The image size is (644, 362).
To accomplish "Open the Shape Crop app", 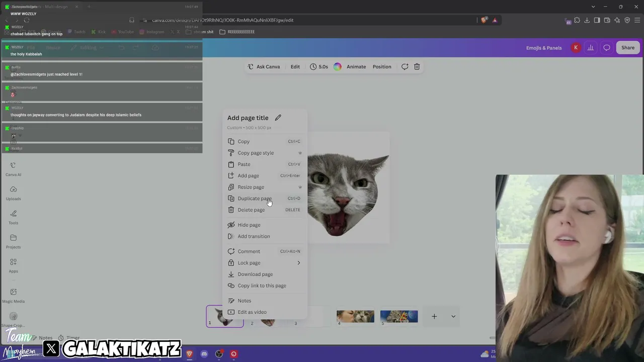I will click(x=13, y=320).
